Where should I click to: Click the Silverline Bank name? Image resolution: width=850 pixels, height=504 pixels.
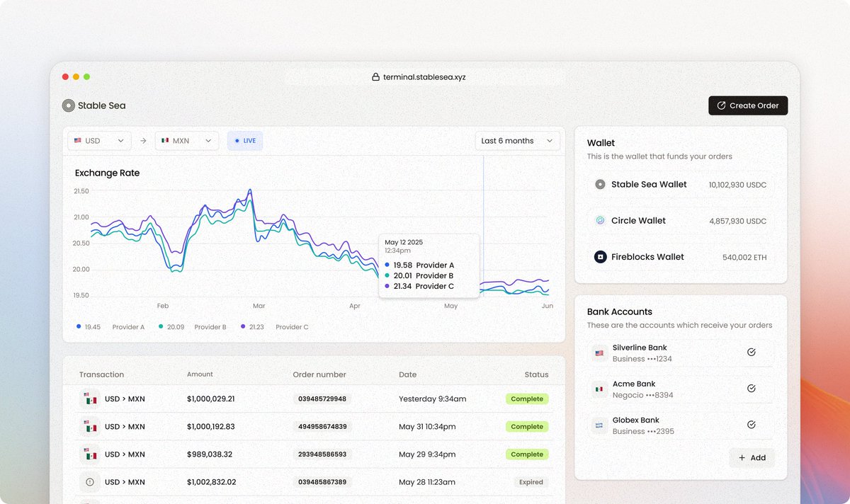tap(640, 348)
